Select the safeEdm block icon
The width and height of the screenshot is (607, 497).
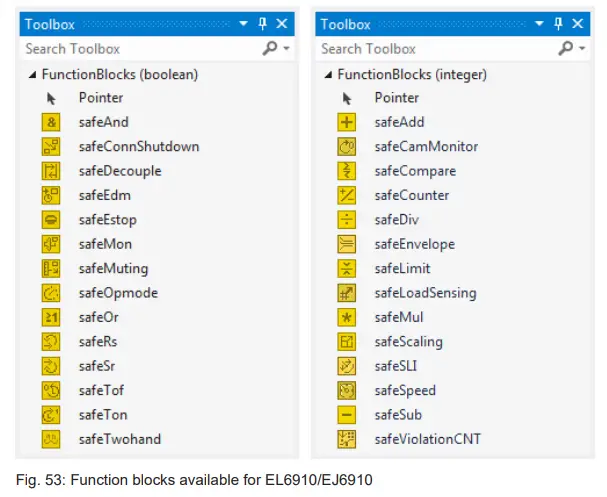coord(51,195)
